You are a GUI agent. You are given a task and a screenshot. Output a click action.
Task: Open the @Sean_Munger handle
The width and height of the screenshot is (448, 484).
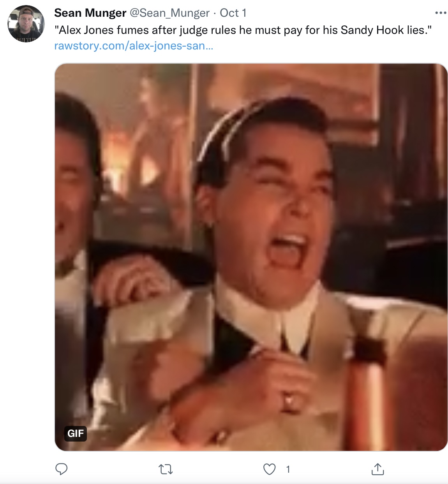point(169,13)
